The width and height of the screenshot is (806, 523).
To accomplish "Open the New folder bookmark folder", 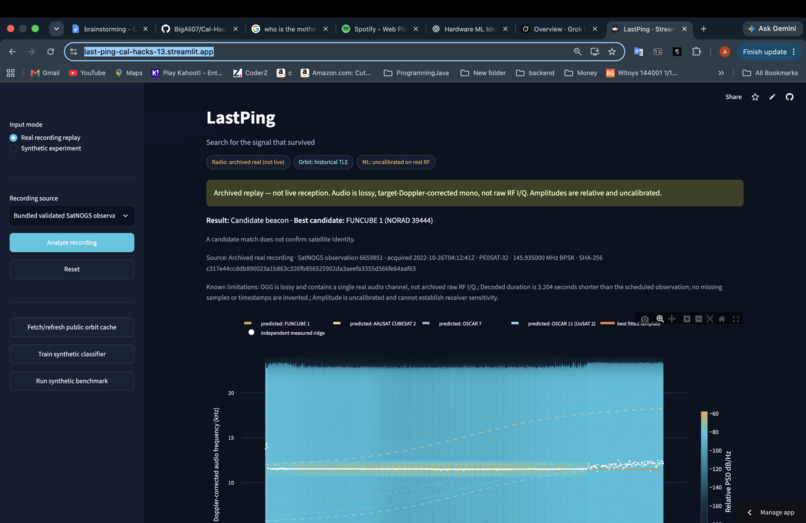I will point(483,73).
